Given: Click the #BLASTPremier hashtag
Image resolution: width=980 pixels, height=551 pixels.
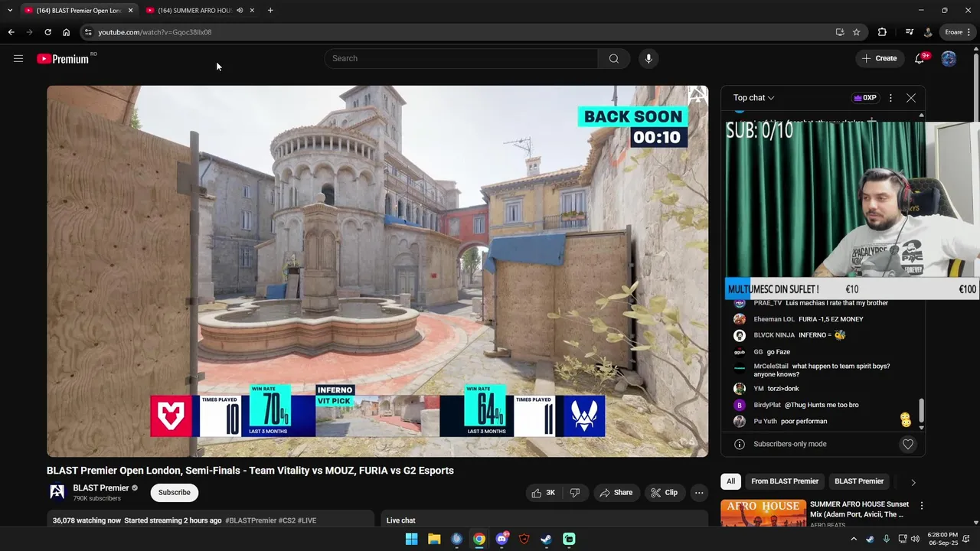Looking at the screenshot, I should [x=250, y=520].
